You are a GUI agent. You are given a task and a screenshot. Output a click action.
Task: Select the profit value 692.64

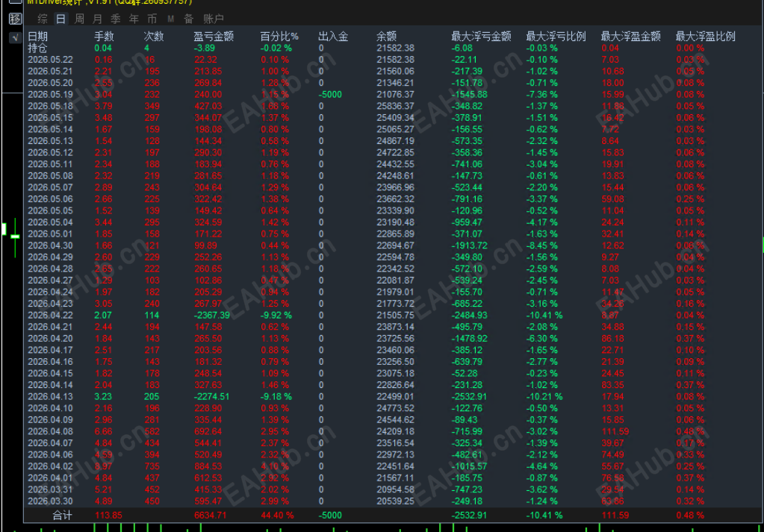click(x=208, y=432)
